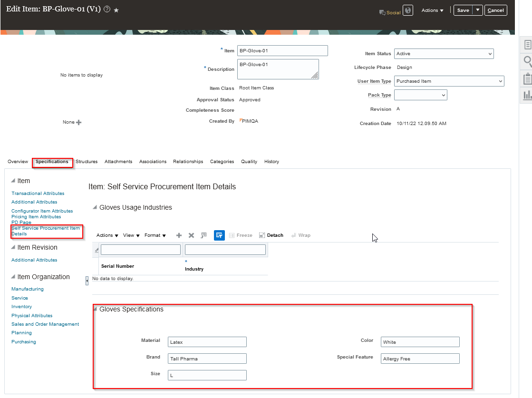Open the Actions menu in header
The width and height of the screenshot is (532, 398).
pyautogui.click(x=432, y=10)
